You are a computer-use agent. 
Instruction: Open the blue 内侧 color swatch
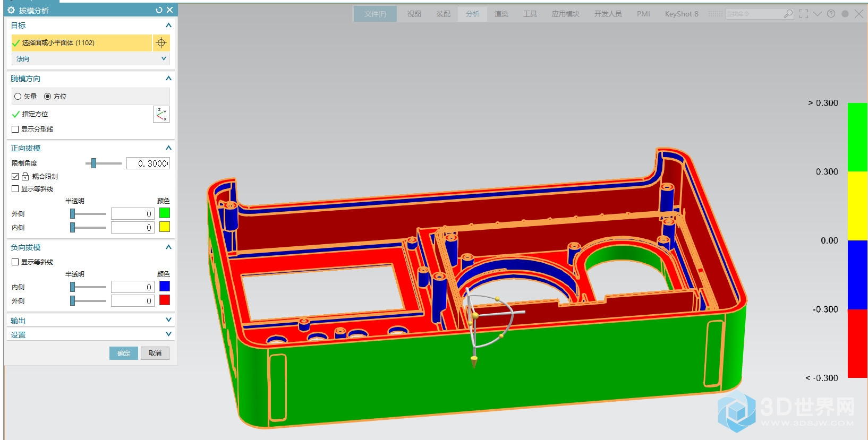click(x=165, y=287)
